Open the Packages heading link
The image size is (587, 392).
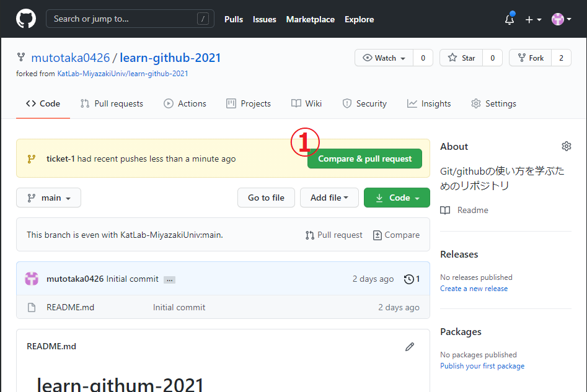pos(461,332)
